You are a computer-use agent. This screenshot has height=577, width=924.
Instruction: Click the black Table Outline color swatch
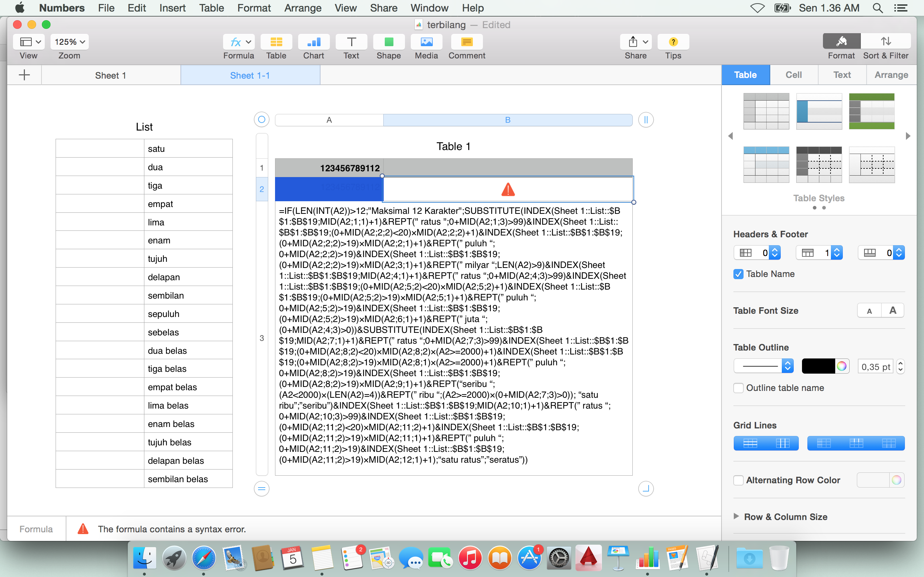[x=818, y=366]
